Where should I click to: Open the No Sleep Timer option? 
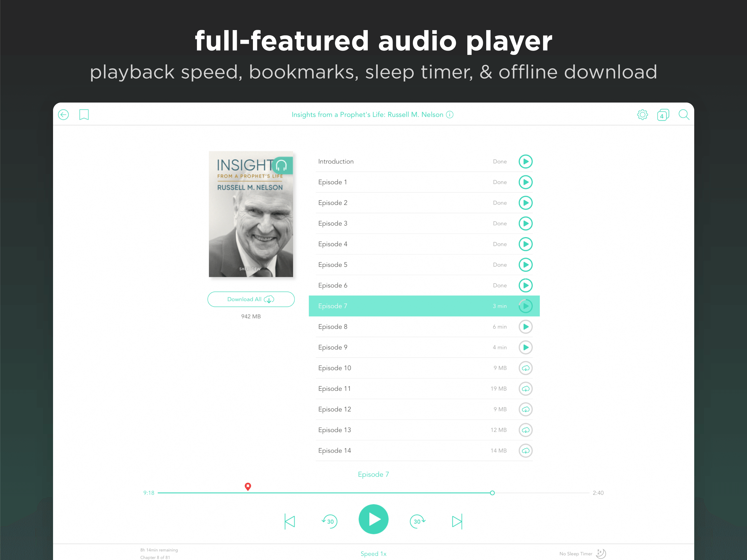tap(583, 554)
